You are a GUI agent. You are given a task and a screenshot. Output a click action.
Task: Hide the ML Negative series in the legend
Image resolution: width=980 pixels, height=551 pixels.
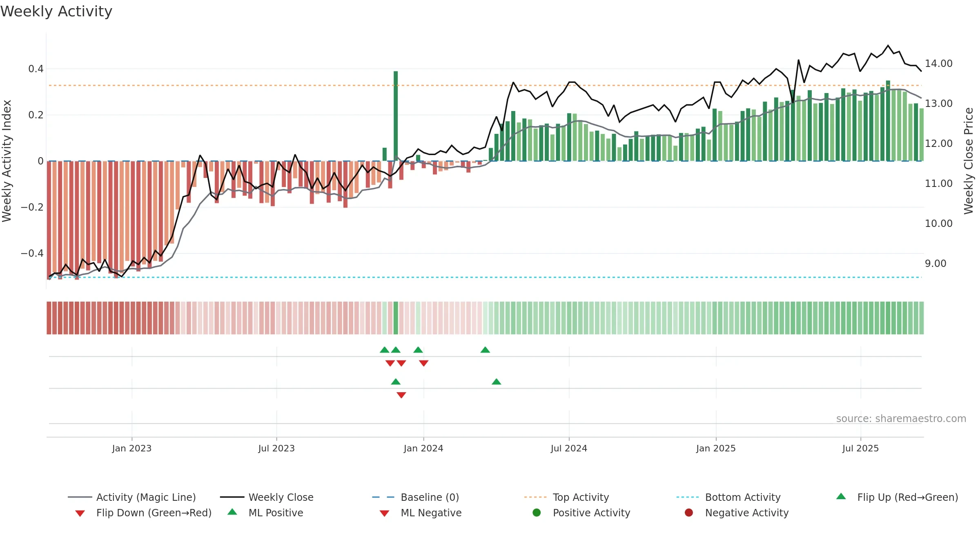pyautogui.click(x=421, y=513)
